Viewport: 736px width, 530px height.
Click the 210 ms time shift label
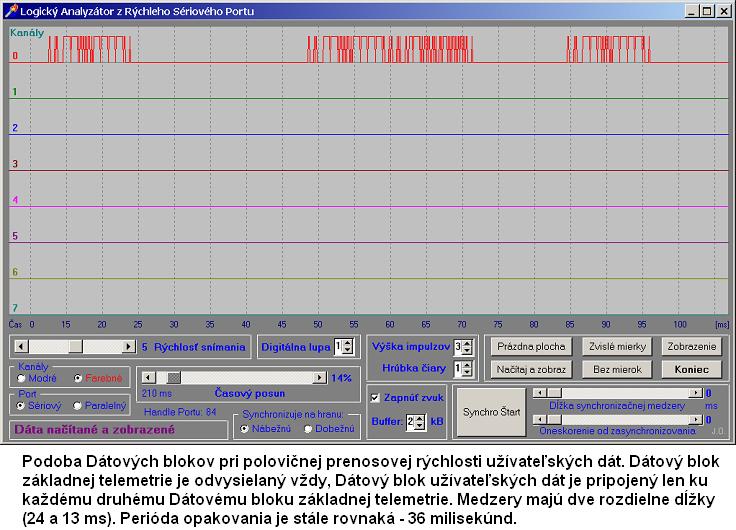157,393
